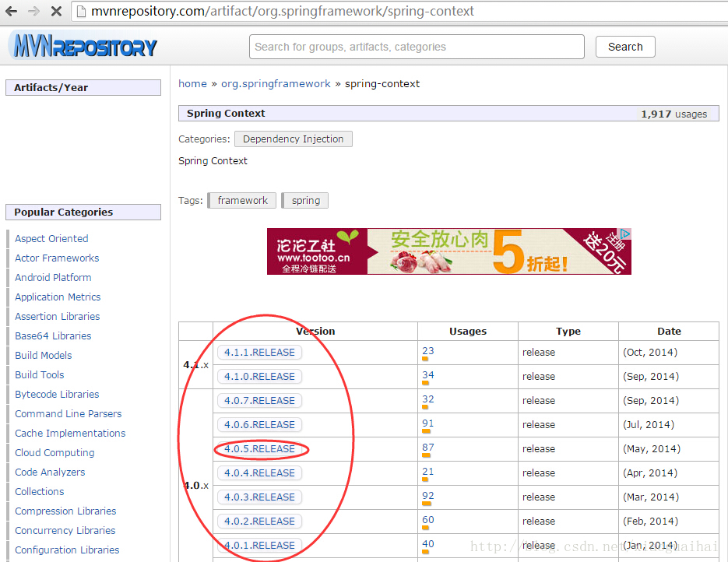Click usages count 60 for 4.0.2.RELEASE
Viewport: 728px width, 562px height.
point(428,520)
